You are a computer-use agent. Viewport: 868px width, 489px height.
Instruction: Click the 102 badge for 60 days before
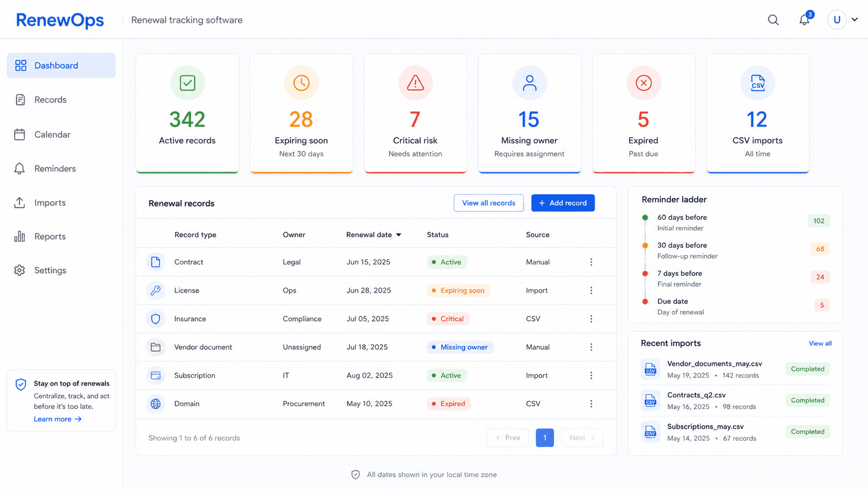[x=819, y=221]
